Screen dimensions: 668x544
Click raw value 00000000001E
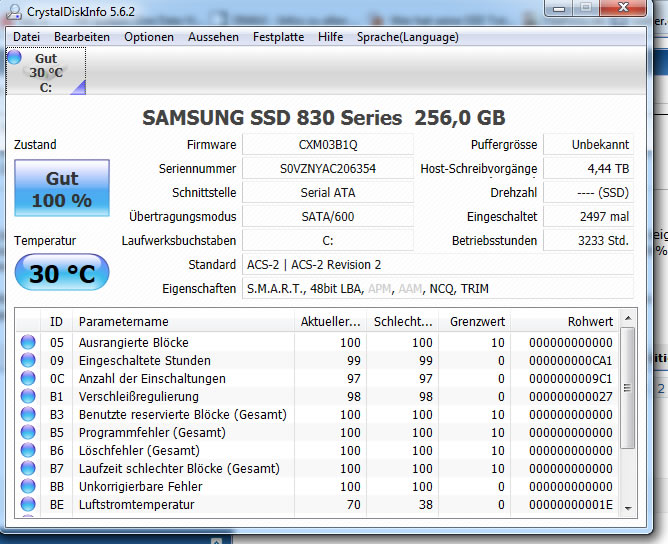(x=571, y=504)
